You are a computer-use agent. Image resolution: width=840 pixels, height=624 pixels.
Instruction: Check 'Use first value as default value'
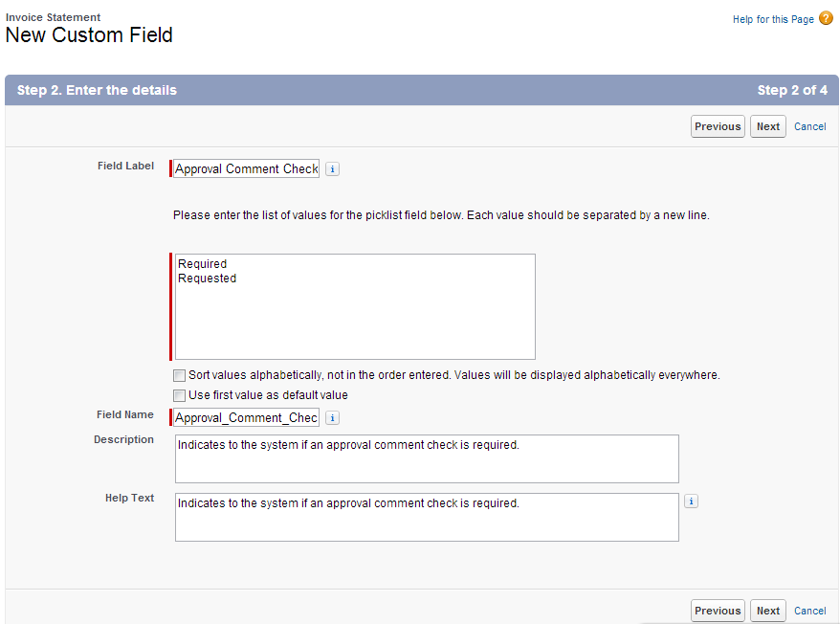(x=179, y=395)
